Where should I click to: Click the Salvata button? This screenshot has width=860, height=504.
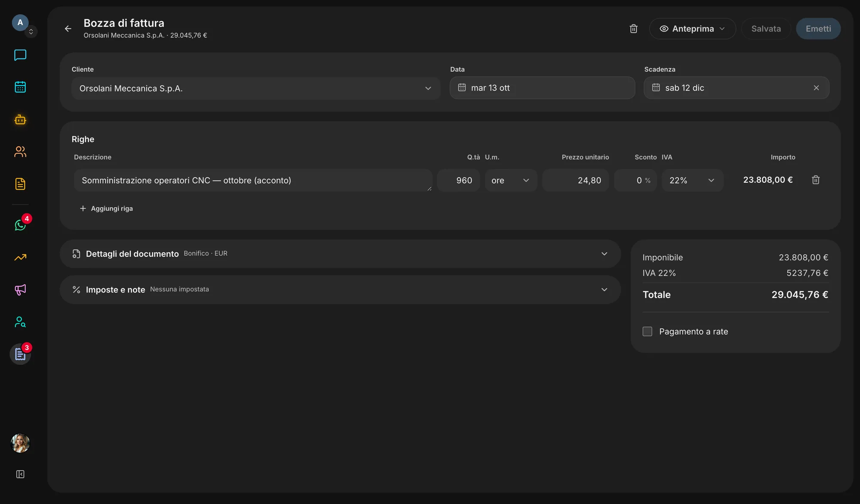(x=766, y=29)
